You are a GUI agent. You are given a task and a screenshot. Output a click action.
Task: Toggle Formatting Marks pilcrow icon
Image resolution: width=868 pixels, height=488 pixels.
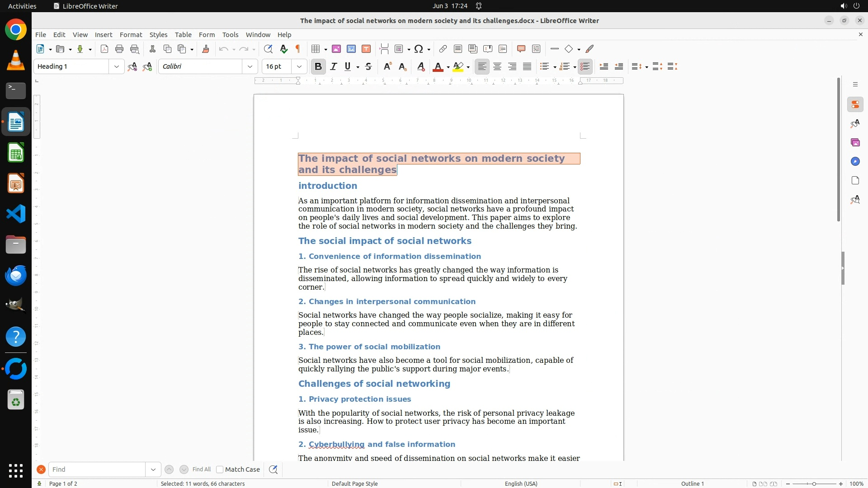point(298,49)
